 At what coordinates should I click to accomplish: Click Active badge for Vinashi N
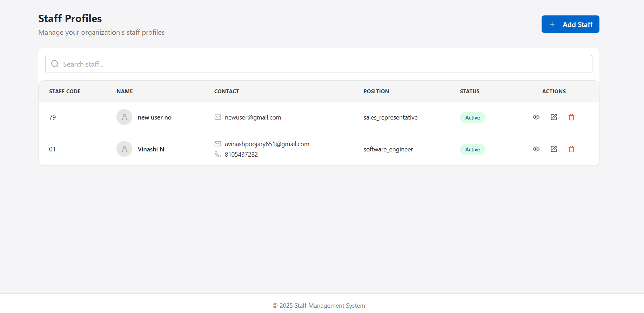point(472,149)
